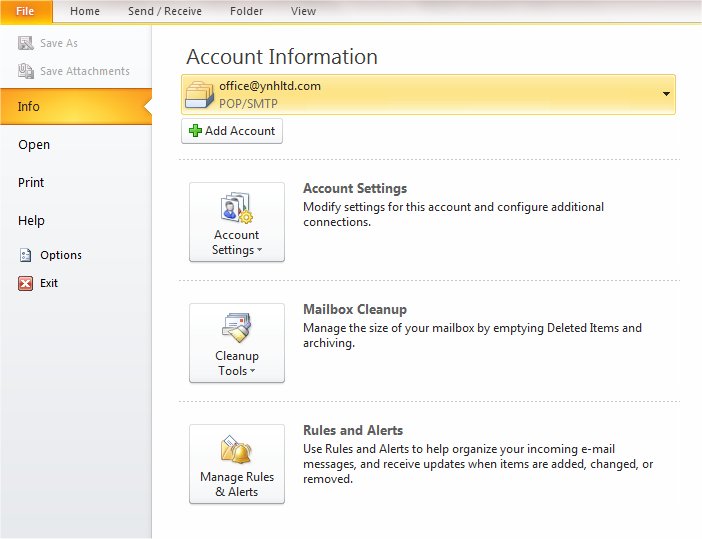Click the mailbox icon beside office@ynhltd.com
702x539 pixels.
coord(199,94)
